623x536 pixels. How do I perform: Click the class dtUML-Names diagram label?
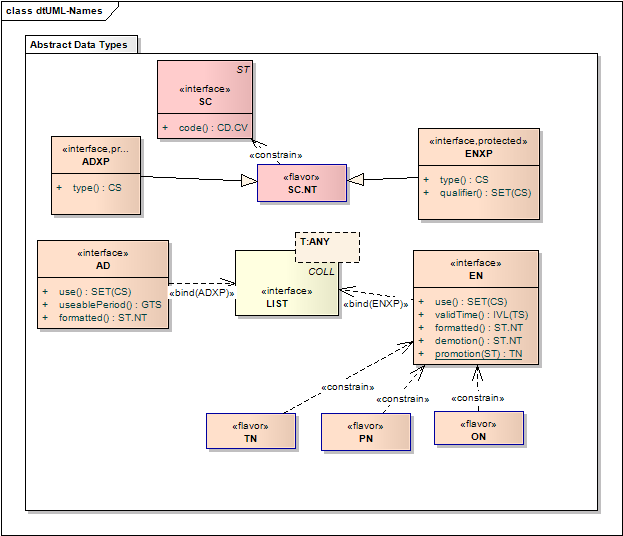pyautogui.click(x=54, y=11)
